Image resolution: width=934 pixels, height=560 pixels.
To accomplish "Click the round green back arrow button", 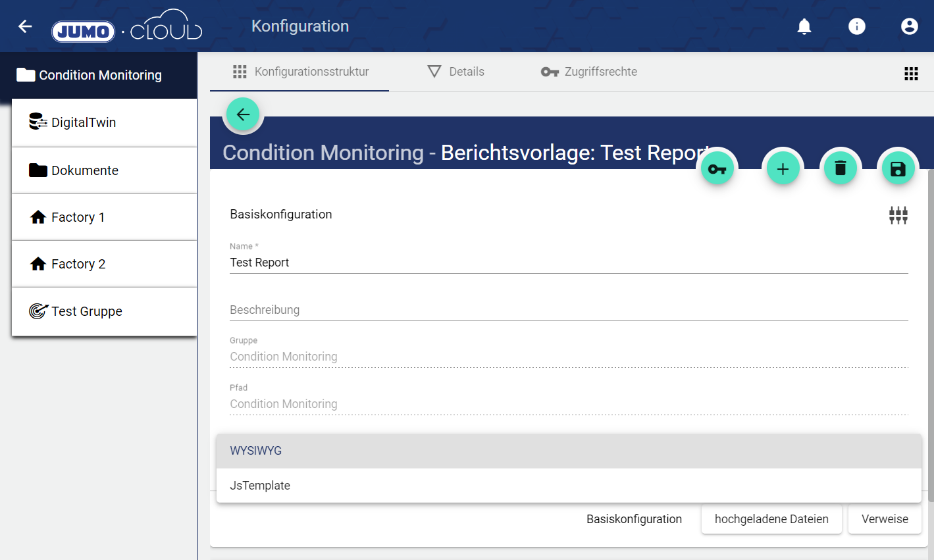I will [x=243, y=115].
